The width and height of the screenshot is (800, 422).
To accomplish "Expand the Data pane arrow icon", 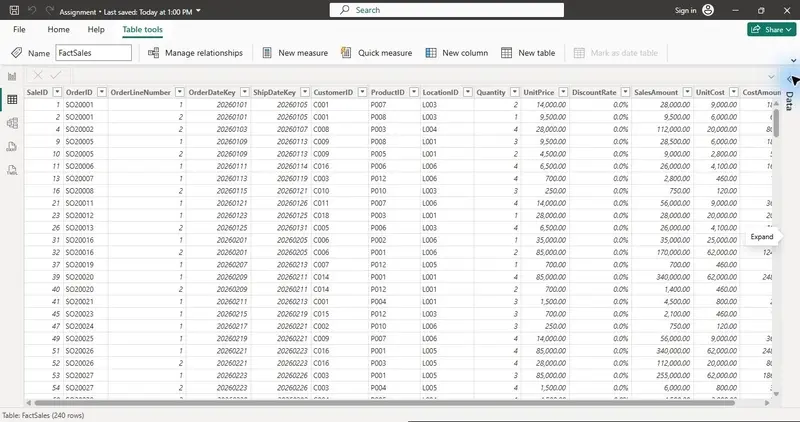I will (x=791, y=79).
